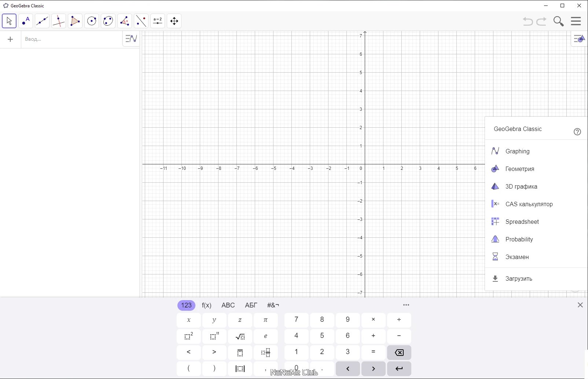Tap the 5 key
This screenshot has width=588, height=379.
[x=322, y=336]
